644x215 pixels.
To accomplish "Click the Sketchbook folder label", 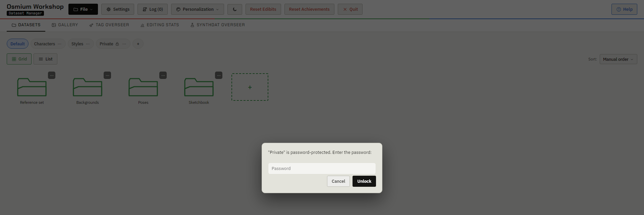I will pos(199,102).
